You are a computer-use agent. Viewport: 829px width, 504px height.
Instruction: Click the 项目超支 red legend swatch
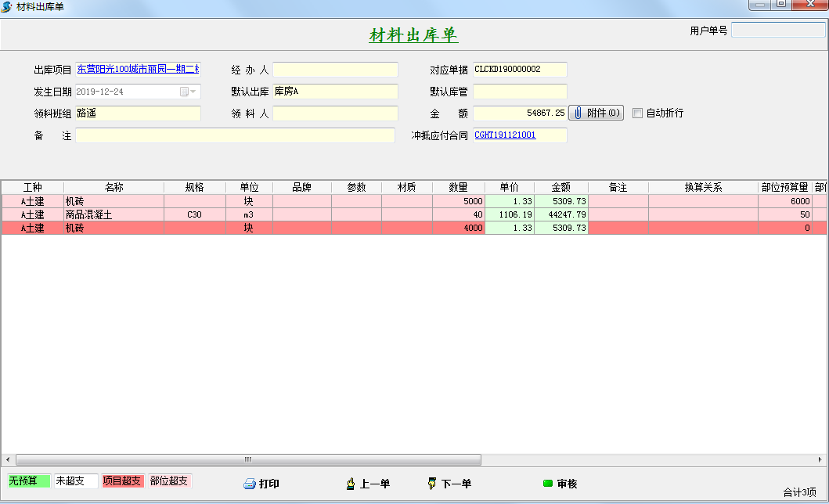tap(123, 481)
